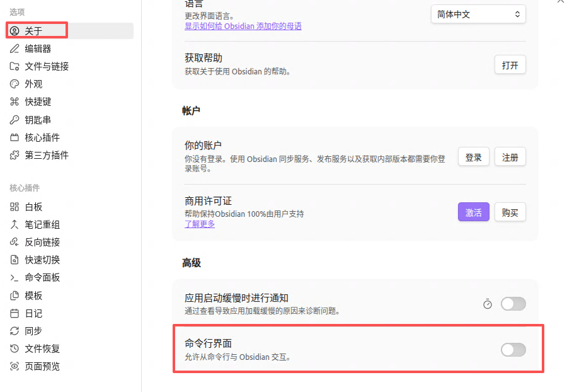Viewport: 567px width, 392px height.
Task: Click the palette icon for 外观
Action: pos(14,84)
